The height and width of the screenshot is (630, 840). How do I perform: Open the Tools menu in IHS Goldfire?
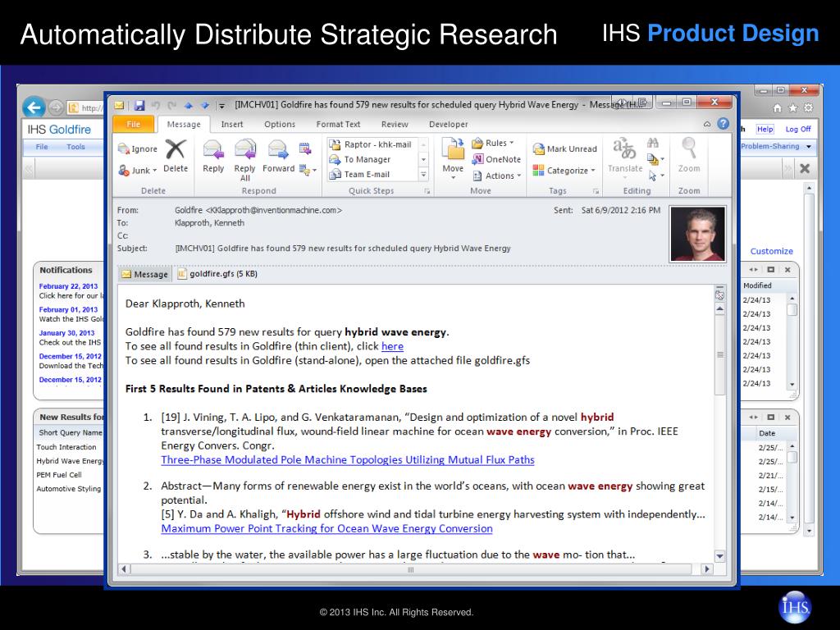pos(75,147)
